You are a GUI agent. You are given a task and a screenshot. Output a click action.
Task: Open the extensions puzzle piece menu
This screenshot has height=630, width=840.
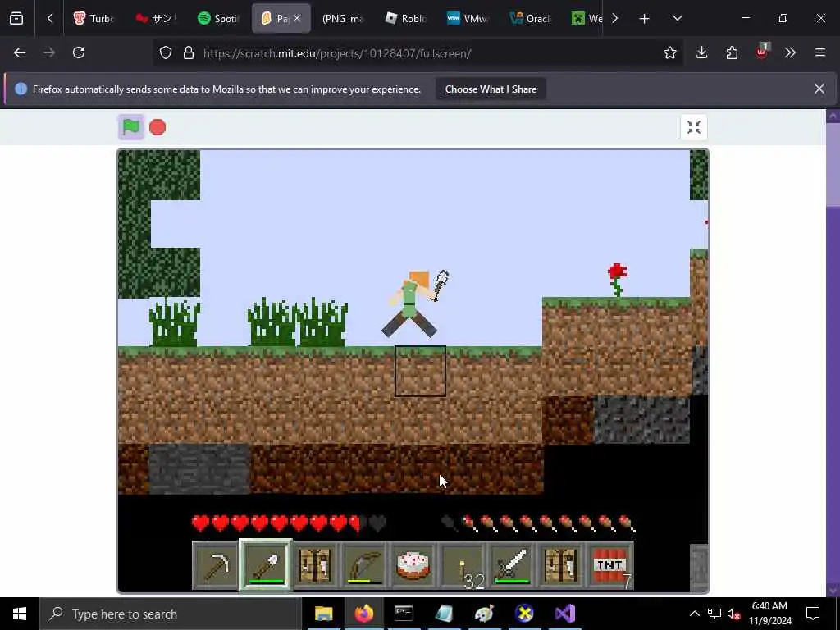pyautogui.click(x=732, y=52)
